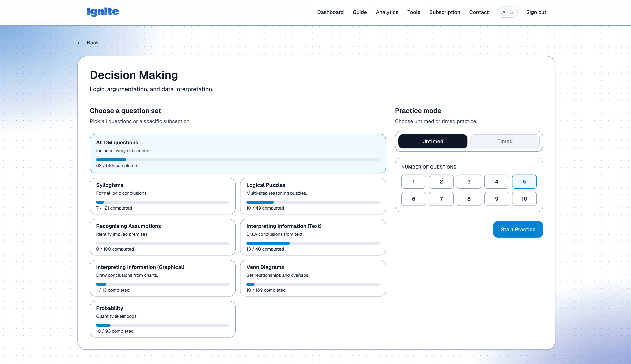
Task: Choose the Logical Puzzles subsection
Action: (x=313, y=196)
